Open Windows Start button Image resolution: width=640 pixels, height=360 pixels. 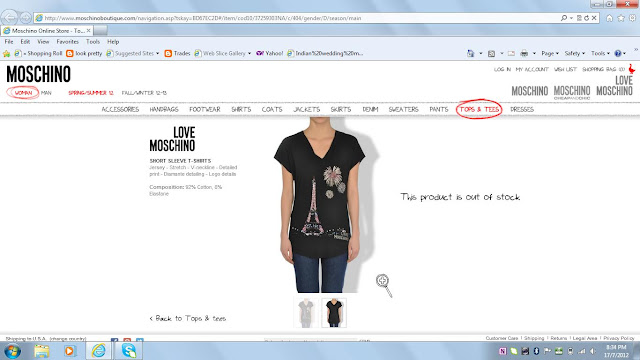tap(12, 351)
